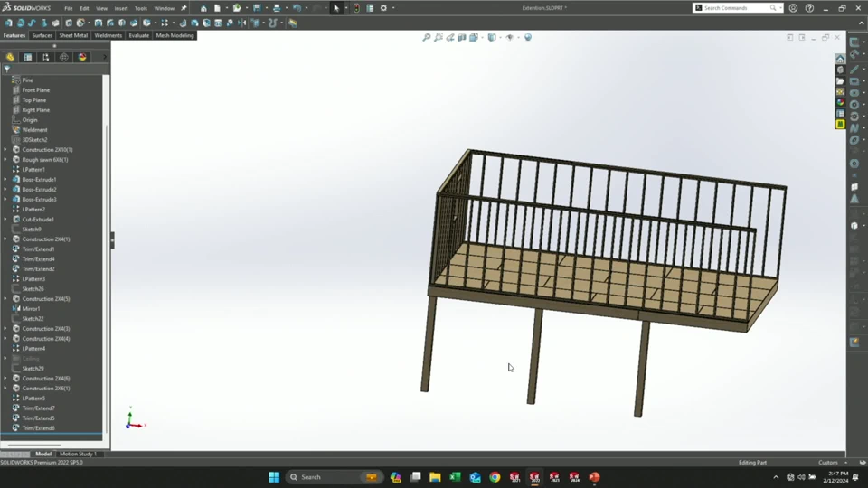Print using the printer icon
The height and width of the screenshot is (488, 868).
coord(277,8)
